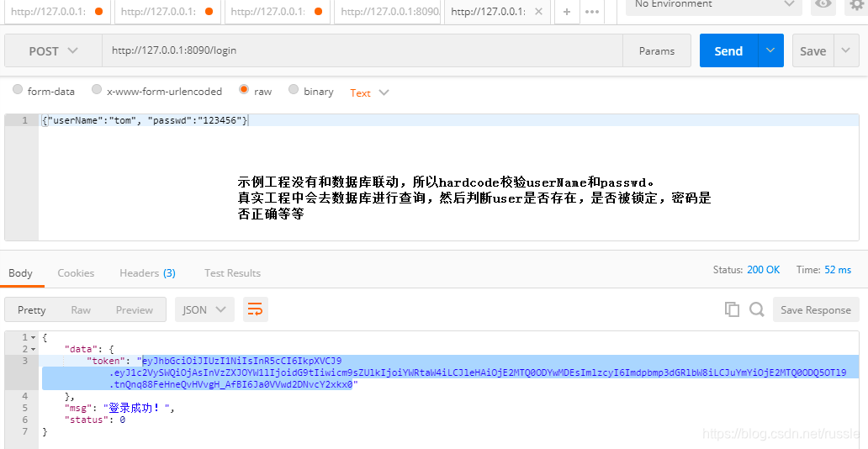This screenshot has height=449, width=868.
Task: Click the Status 200 OK value
Action: pyautogui.click(x=763, y=270)
